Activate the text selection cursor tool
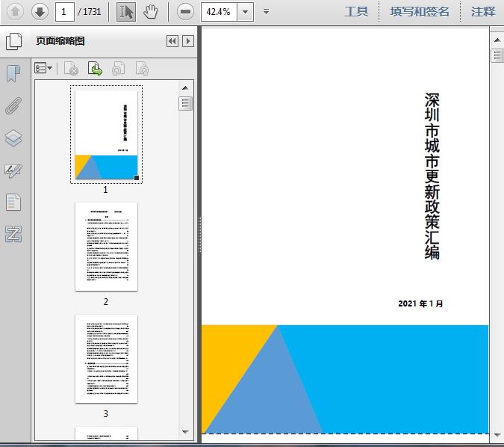The height and width of the screenshot is (447, 504). coord(126,12)
